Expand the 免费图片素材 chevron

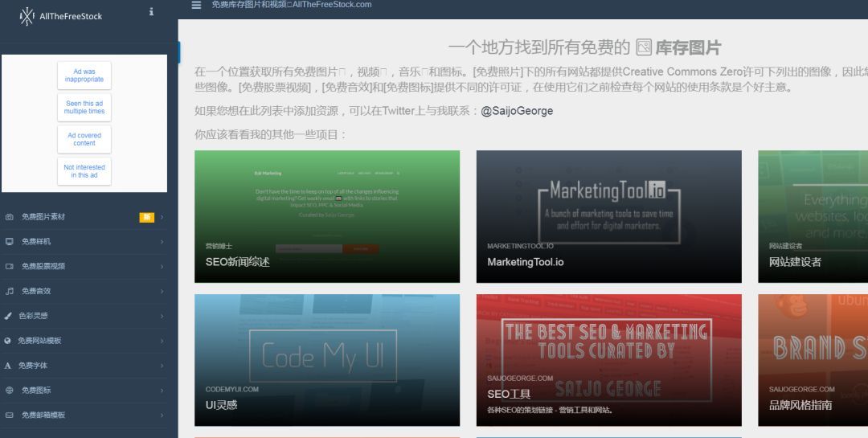[x=162, y=217]
